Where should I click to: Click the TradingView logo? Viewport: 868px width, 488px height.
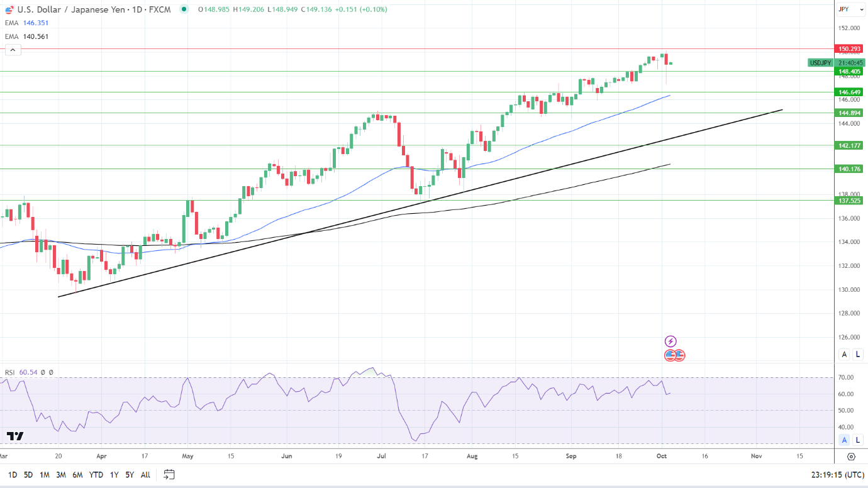(15, 436)
